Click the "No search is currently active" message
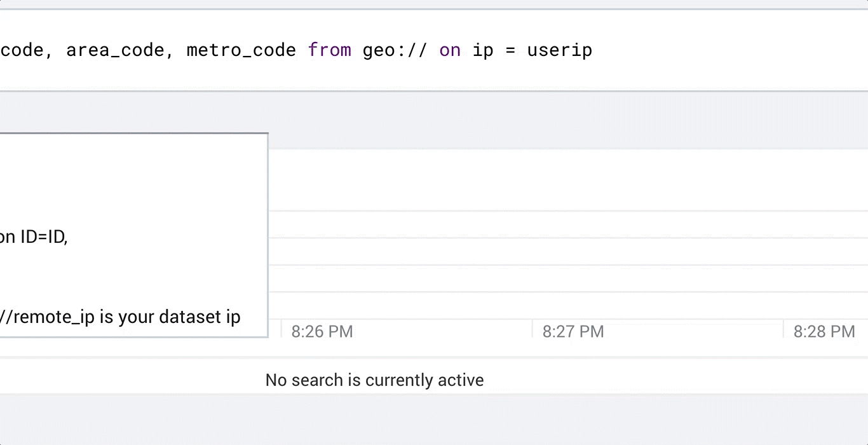Viewport: 868px width, 445px height. pyautogui.click(x=374, y=380)
